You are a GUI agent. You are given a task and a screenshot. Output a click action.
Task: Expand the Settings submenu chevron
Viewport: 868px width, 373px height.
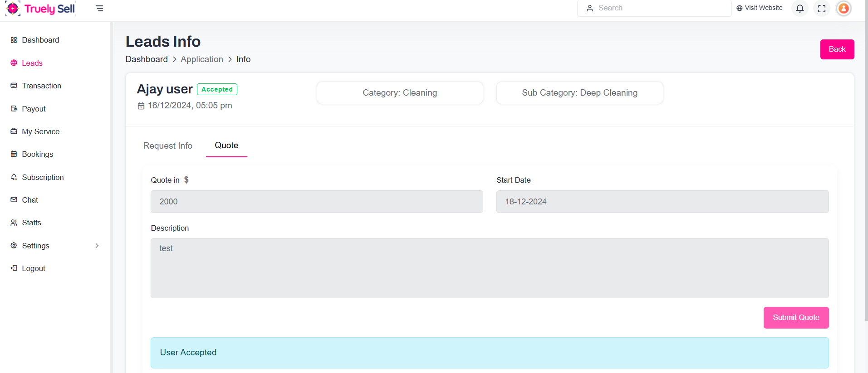97,246
